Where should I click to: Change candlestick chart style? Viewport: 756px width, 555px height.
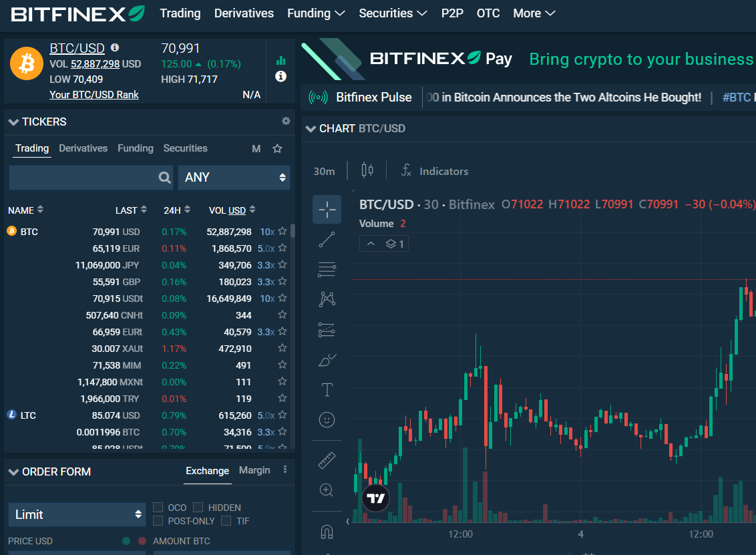367,170
